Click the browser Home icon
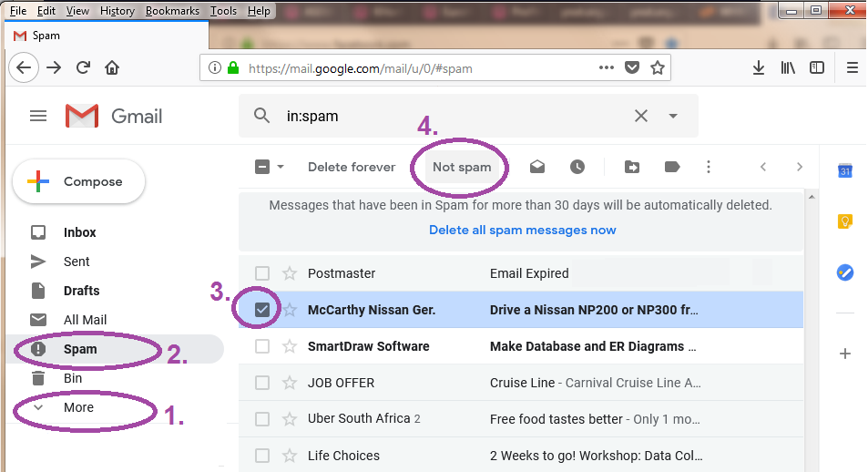868x472 pixels. click(x=112, y=67)
